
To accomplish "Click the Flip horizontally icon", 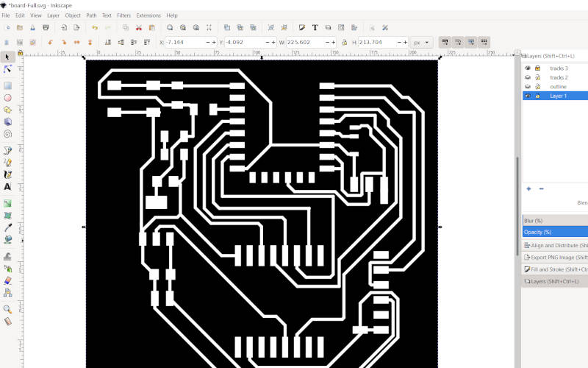I will tap(77, 43).
